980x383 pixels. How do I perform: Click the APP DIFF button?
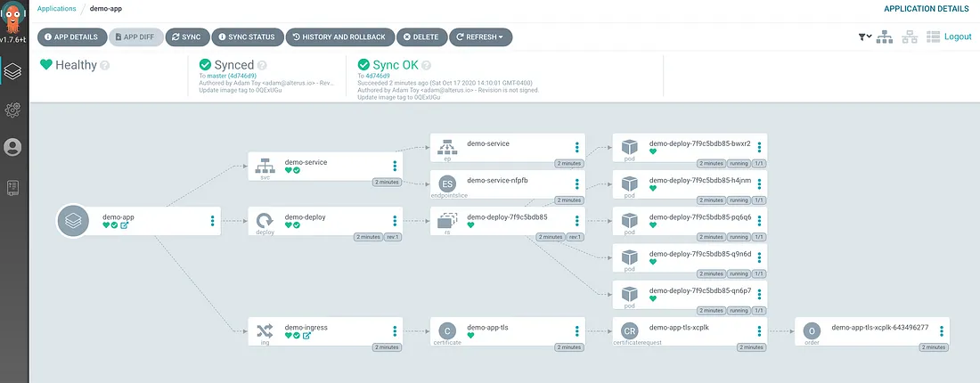pyautogui.click(x=136, y=37)
